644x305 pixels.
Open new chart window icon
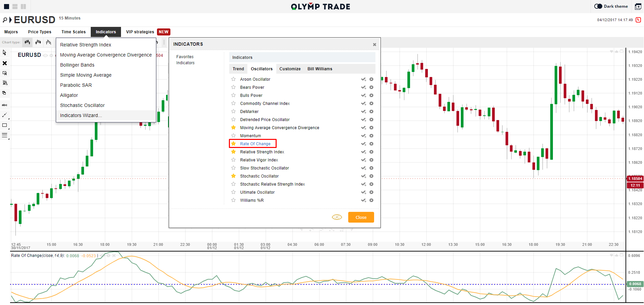pos(638,6)
